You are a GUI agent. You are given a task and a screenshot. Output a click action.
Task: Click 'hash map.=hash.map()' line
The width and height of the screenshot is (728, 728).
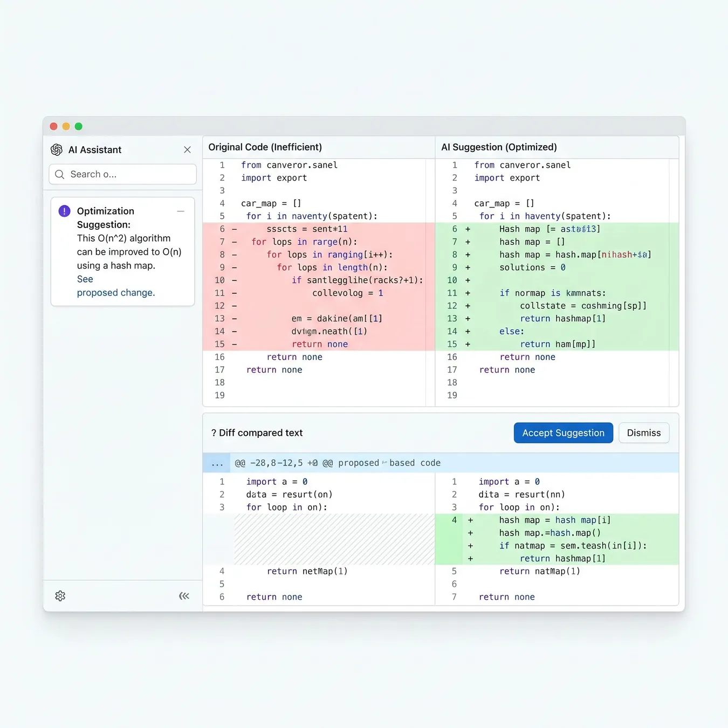tap(550, 533)
